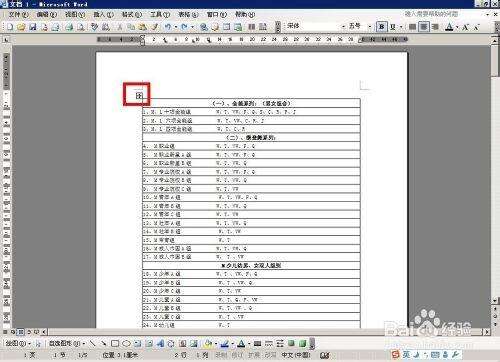Select the Line tool on the drawing toolbar
The width and height of the screenshot is (500, 362).
pos(92,343)
